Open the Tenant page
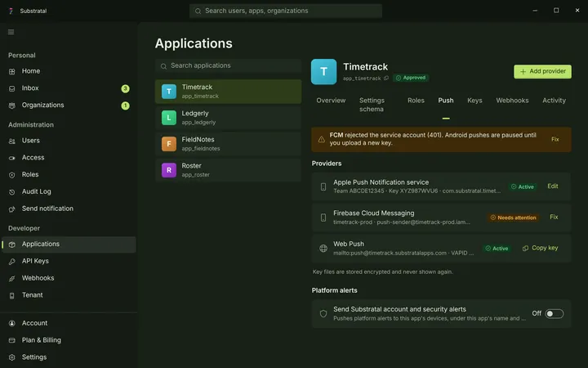The height and width of the screenshot is (368, 588). coord(69,295)
